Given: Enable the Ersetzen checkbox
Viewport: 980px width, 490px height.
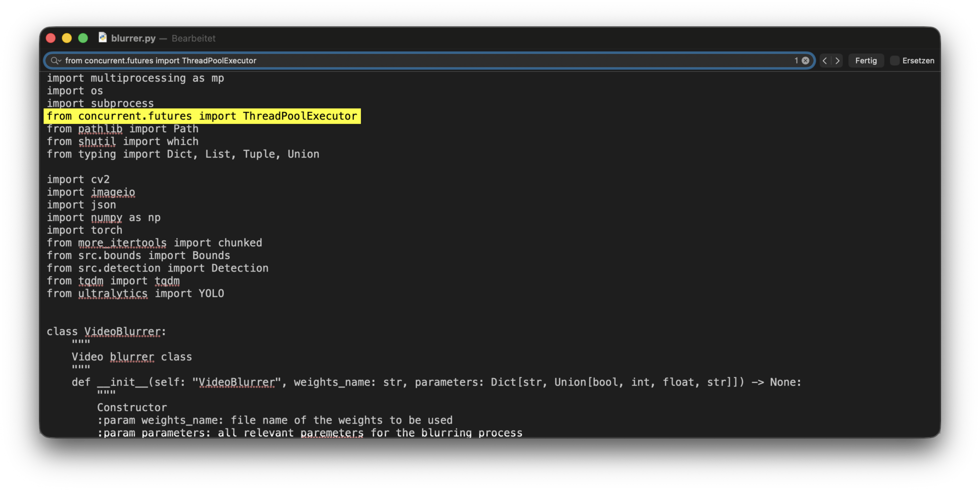Looking at the screenshot, I should pyautogui.click(x=895, y=60).
